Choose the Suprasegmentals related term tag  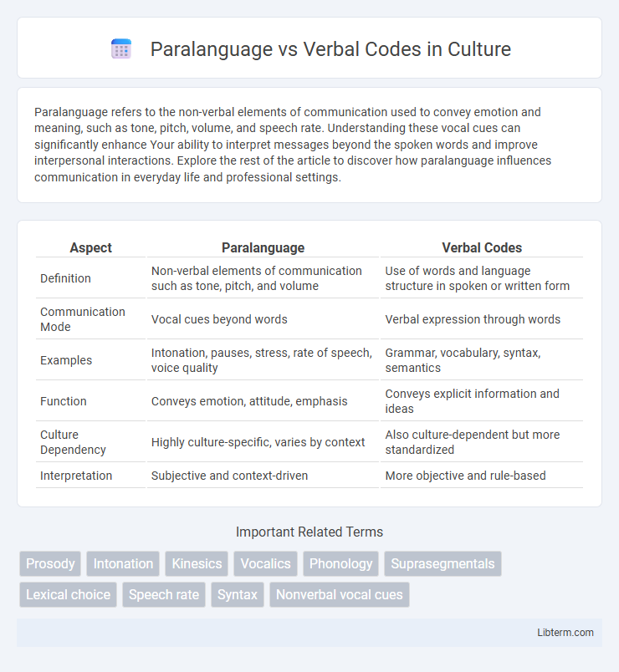point(443,563)
